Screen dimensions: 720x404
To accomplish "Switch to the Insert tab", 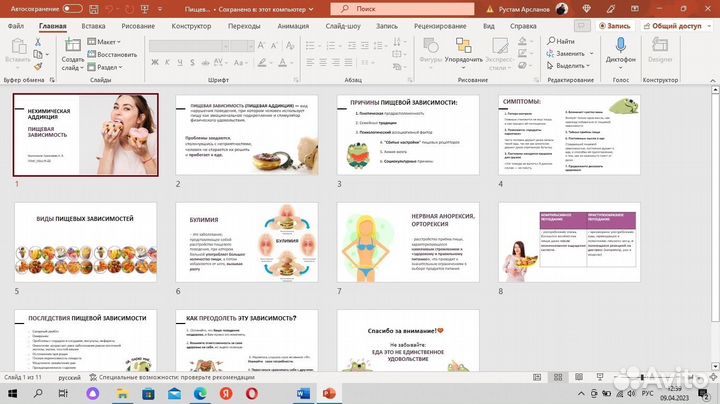I will pos(93,25).
